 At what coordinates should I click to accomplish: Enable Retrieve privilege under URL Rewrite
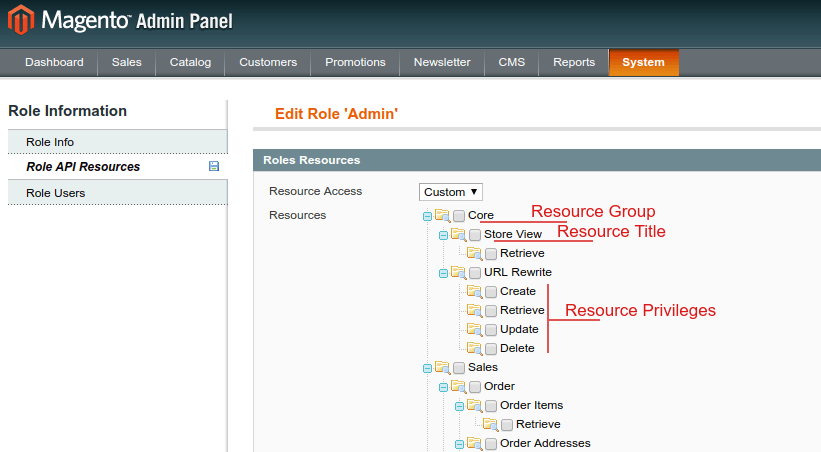click(491, 311)
